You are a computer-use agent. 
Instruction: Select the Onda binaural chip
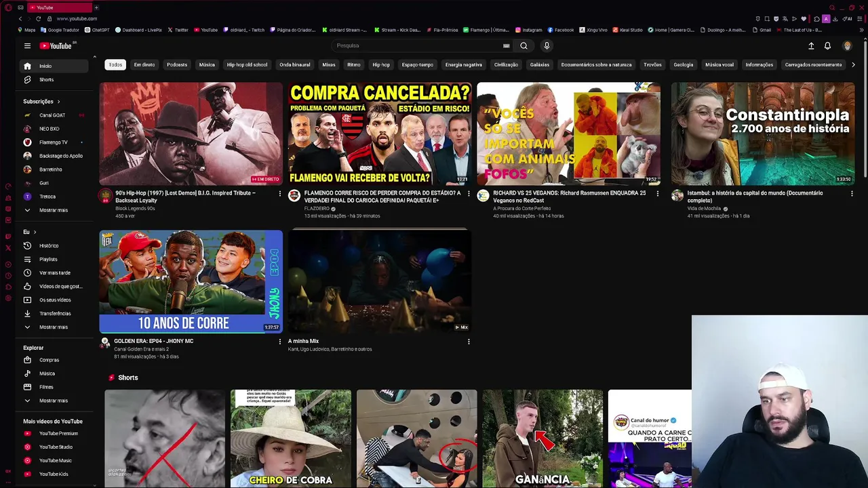pyautogui.click(x=295, y=64)
